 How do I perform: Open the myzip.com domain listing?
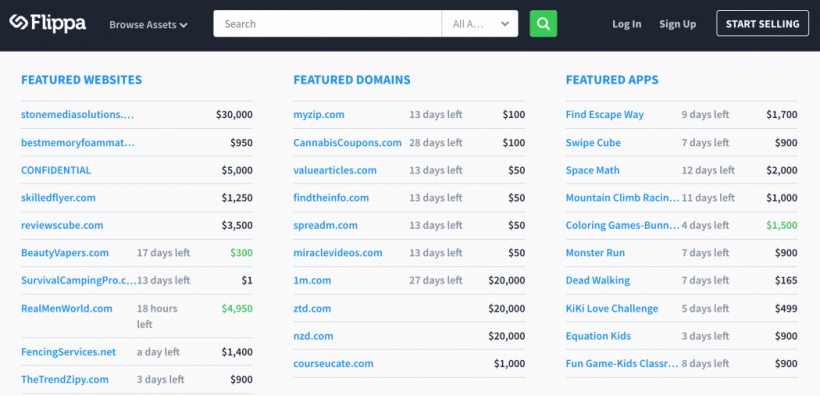pyautogui.click(x=319, y=115)
